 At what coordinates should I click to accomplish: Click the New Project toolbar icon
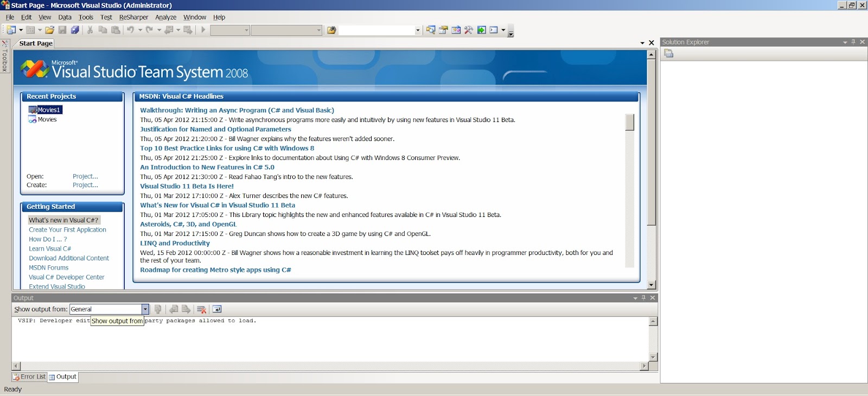coord(11,30)
